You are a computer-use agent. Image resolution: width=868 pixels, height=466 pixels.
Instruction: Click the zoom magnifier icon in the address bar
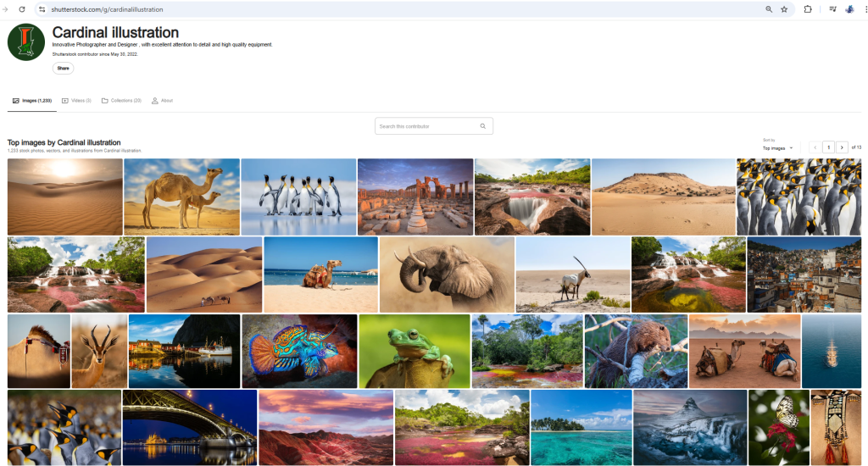point(769,9)
